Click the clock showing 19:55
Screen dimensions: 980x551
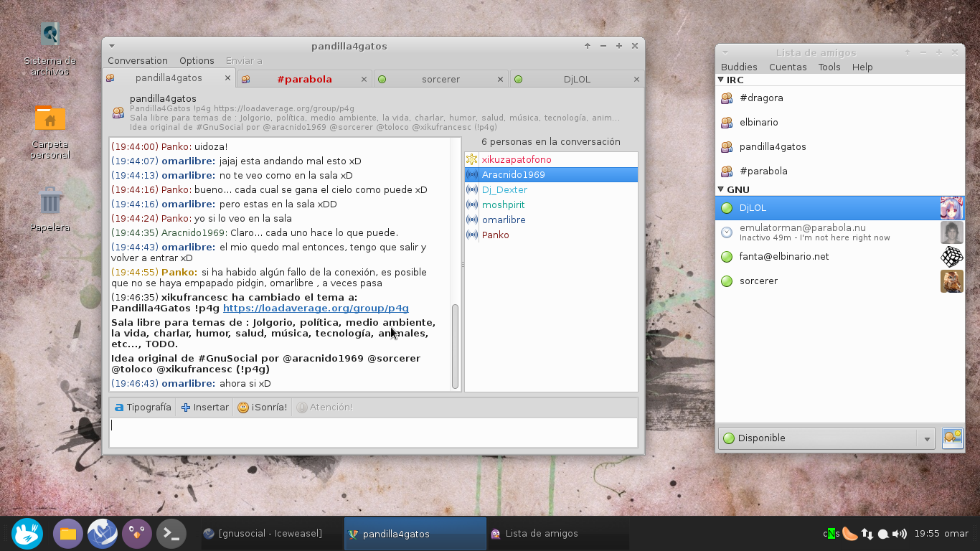927,534
